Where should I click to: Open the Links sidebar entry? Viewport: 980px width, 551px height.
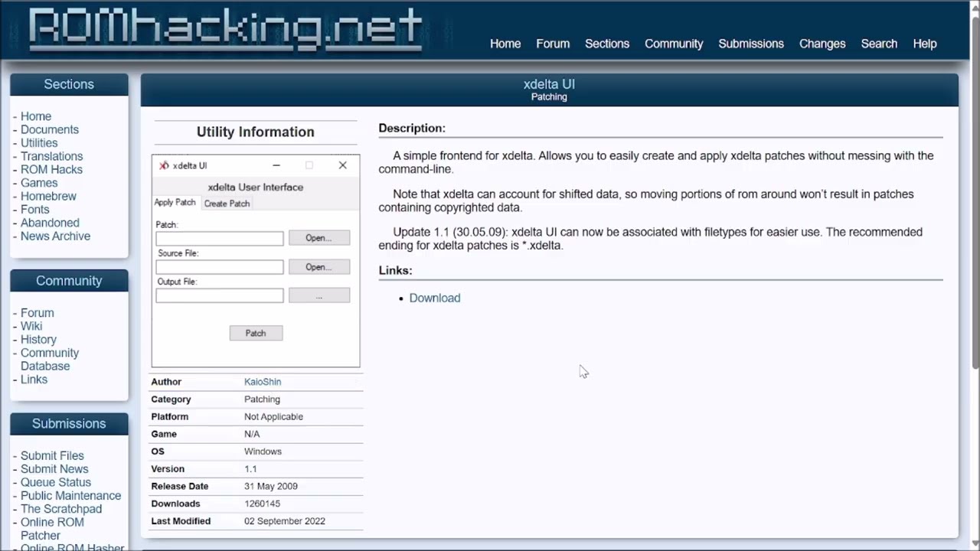[34, 380]
